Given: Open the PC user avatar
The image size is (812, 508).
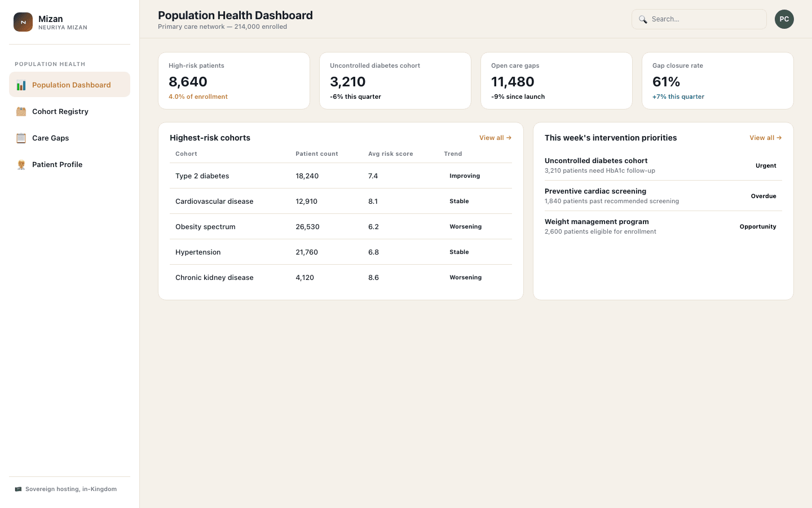Looking at the screenshot, I should pyautogui.click(x=784, y=19).
